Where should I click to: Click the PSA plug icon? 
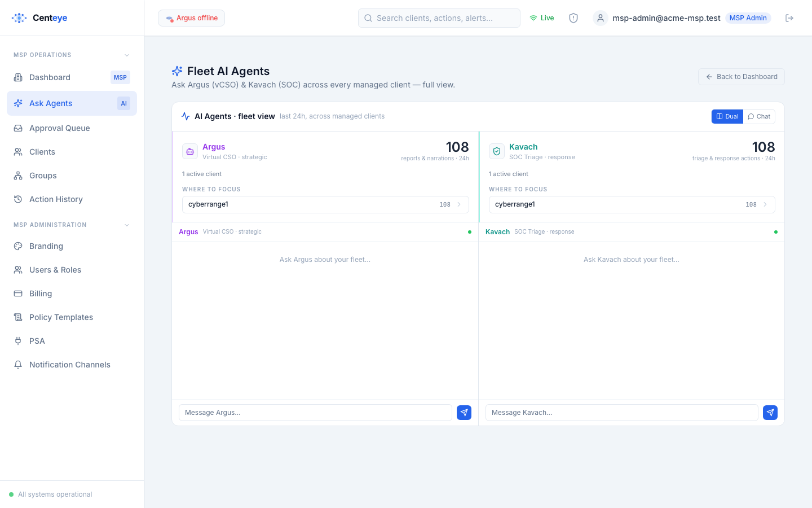click(x=18, y=341)
